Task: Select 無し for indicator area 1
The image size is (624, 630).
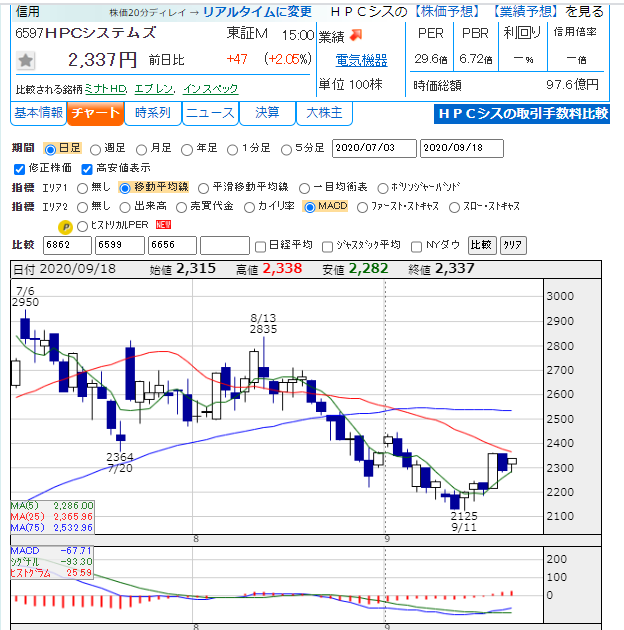Action: 83,188
